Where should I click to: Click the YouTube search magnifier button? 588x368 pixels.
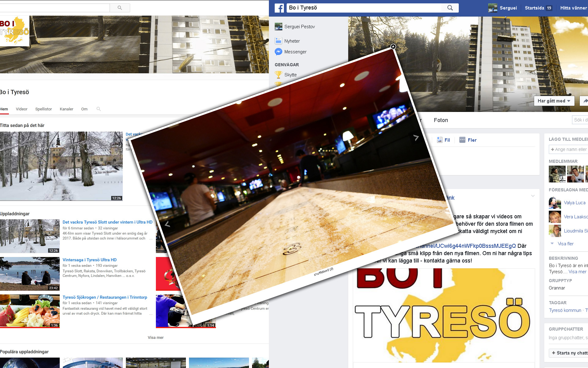click(x=120, y=8)
